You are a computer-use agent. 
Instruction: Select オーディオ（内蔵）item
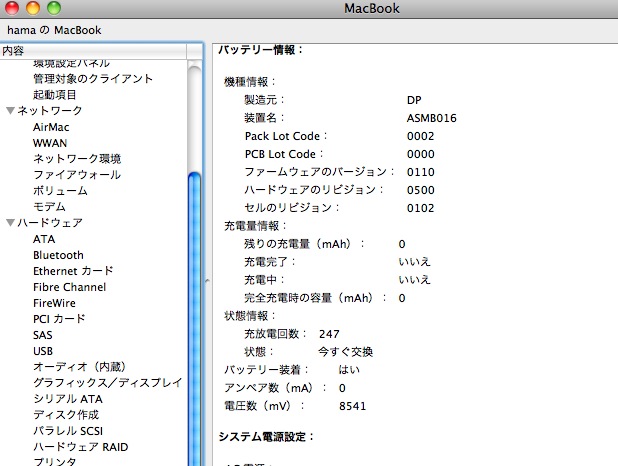pos(79,367)
